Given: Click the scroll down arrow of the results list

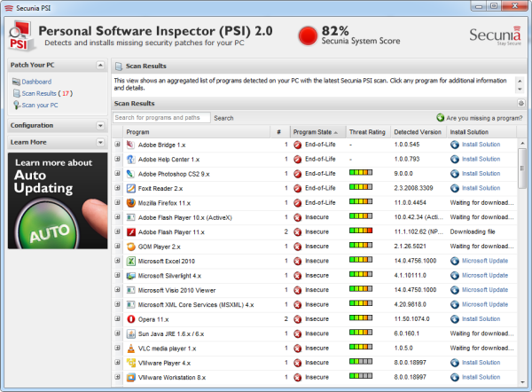Looking at the screenshot, I should [522, 382].
